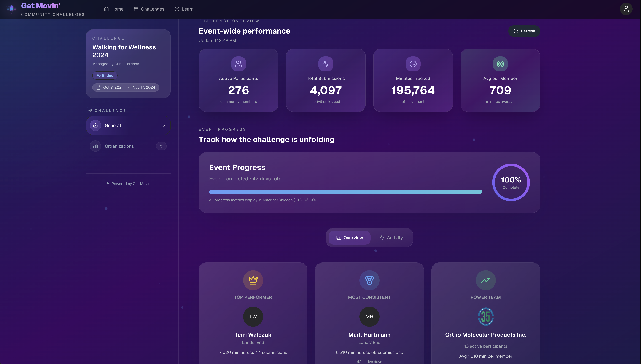This screenshot has width=641, height=364.
Task: Click the Top Performer crown icon
Action: point(253,280)
